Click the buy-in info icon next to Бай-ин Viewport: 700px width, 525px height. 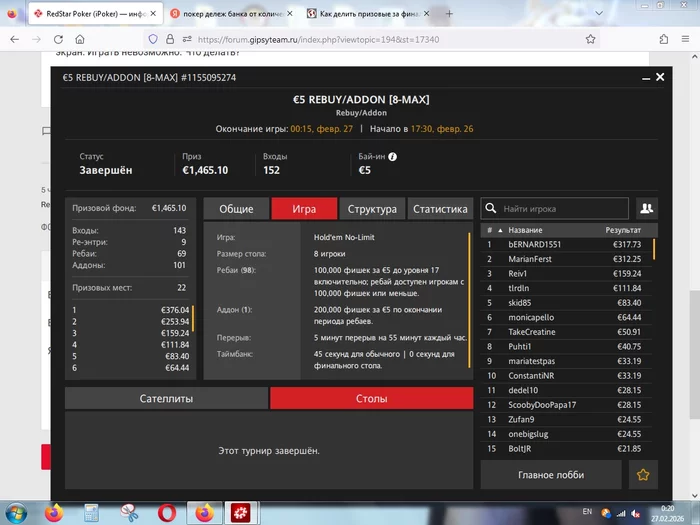392,157
